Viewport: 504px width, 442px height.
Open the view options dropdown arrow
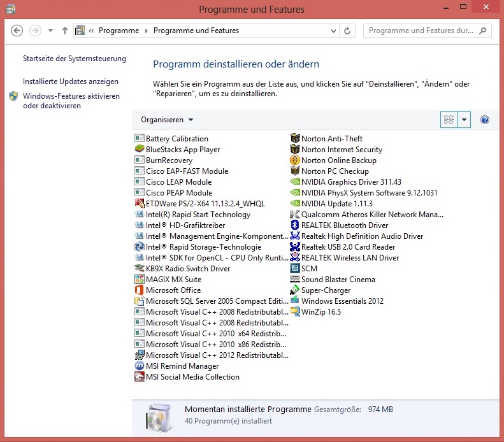464,120
